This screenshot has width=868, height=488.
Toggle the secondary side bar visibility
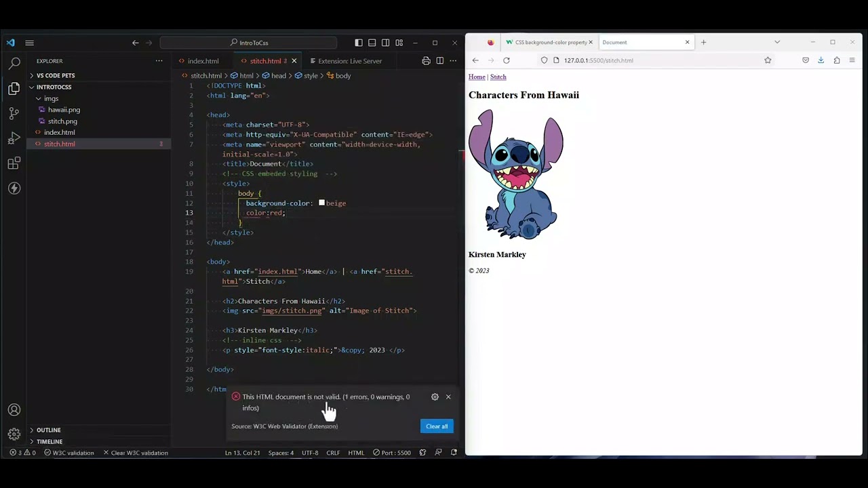coord(385,43)
